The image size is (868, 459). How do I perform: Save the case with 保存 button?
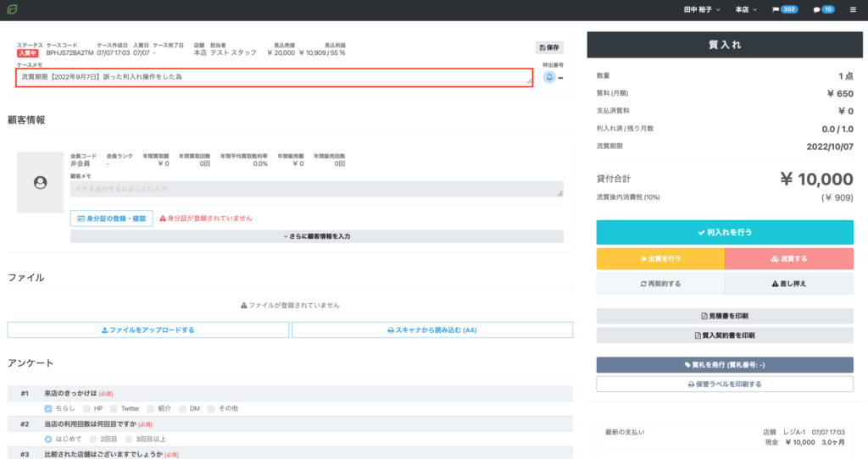tap(549, 47)
